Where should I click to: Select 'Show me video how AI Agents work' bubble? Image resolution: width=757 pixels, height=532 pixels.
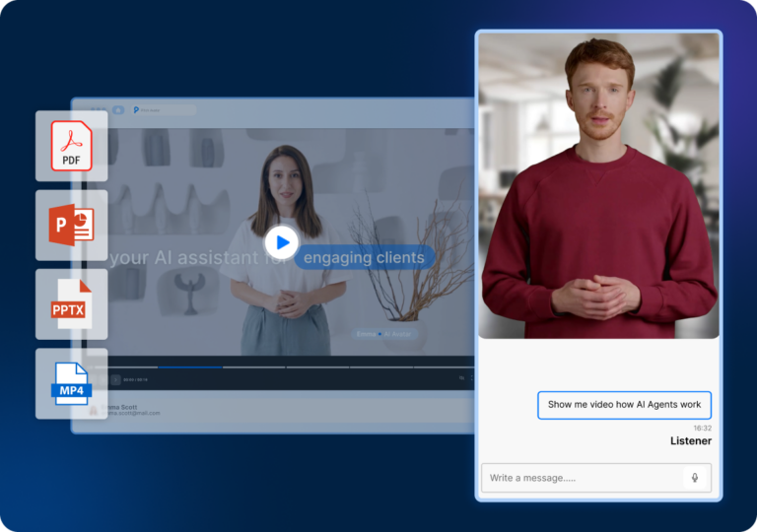(x=624, y=405)
